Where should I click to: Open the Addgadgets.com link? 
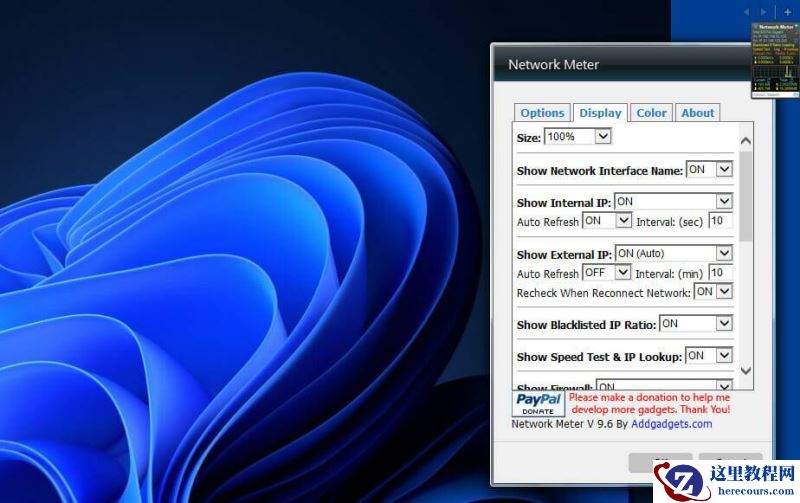[671, 424]
